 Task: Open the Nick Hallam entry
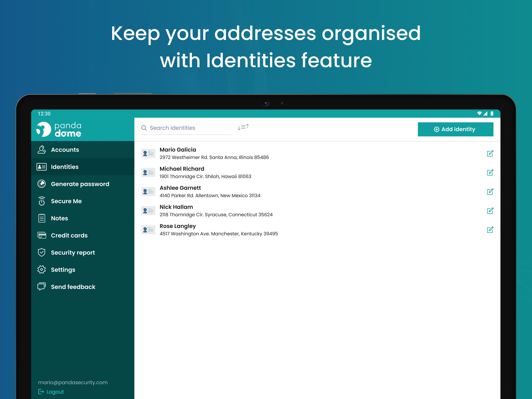click(317, 211)
